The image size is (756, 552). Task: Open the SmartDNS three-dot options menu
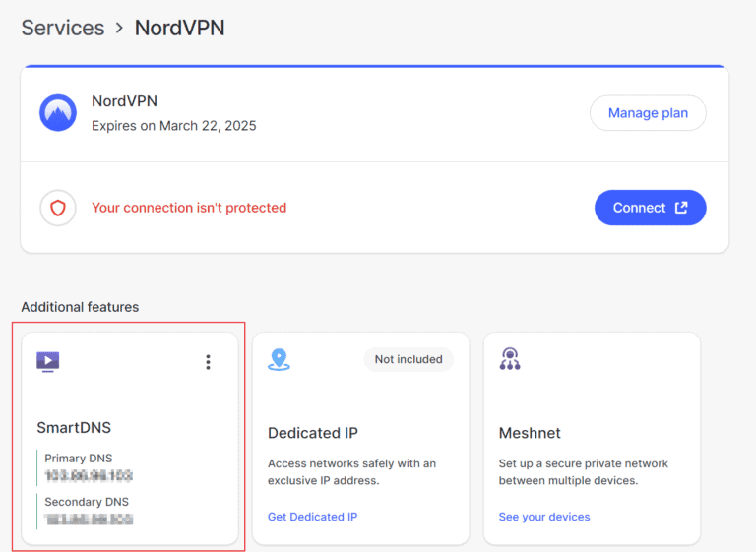[208, 362]
